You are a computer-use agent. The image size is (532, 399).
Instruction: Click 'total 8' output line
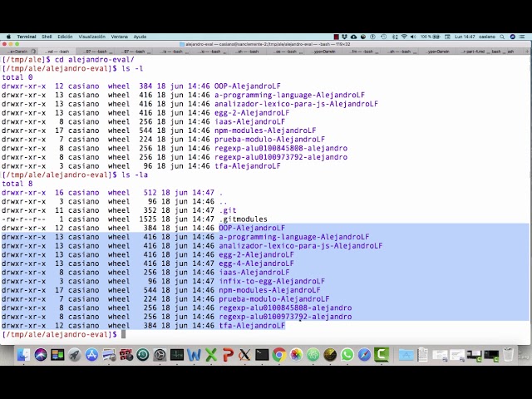coord(17,184)
